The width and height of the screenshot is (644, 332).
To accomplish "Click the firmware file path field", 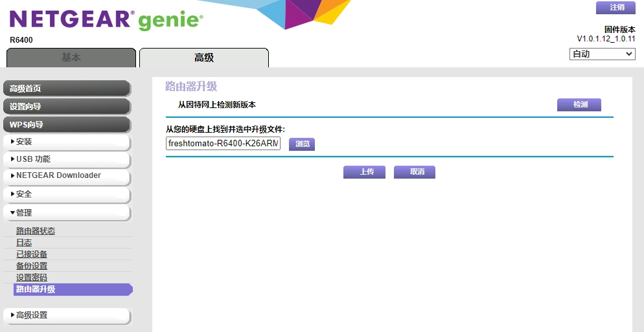I will (x=223, y=144).
